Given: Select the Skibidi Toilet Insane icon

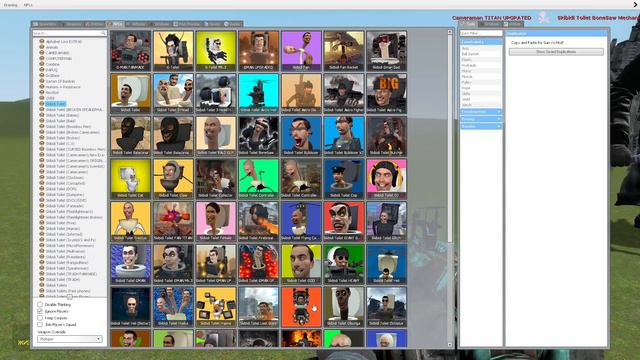Looking at the screenshot, I should click(216, 307).
